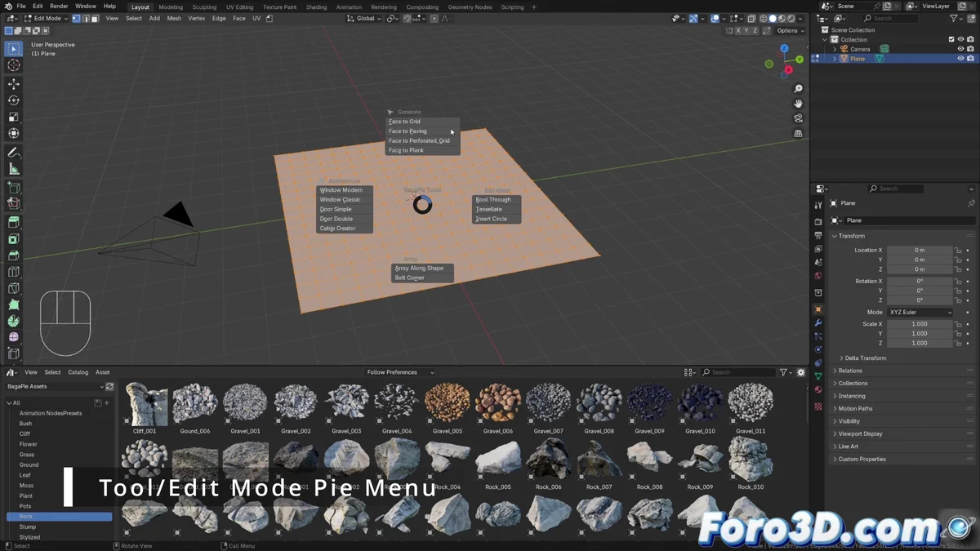Open the XYZ Euler rotation mode dropdown
Viewport: 980px width, 551px height.
coord(920,312)
